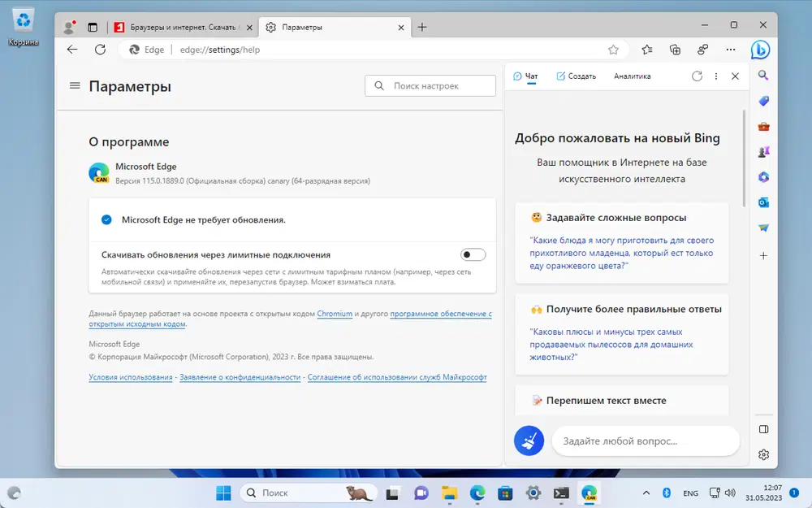Open the volume icon in system tray

(x=730, y=493)
